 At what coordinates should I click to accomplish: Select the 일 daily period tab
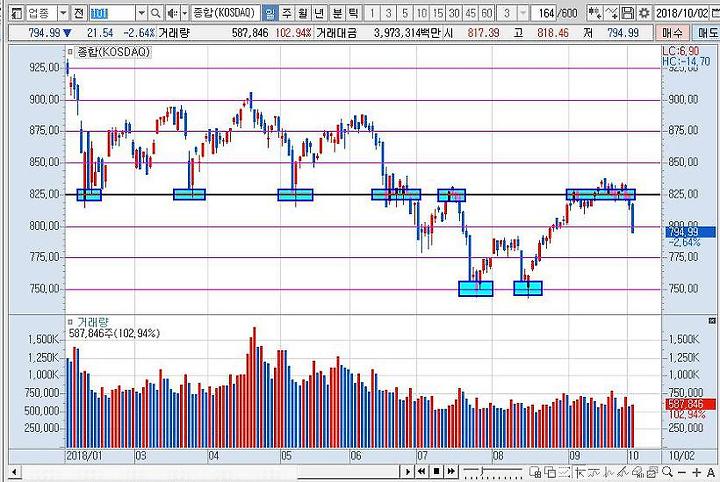pos(270,13)
